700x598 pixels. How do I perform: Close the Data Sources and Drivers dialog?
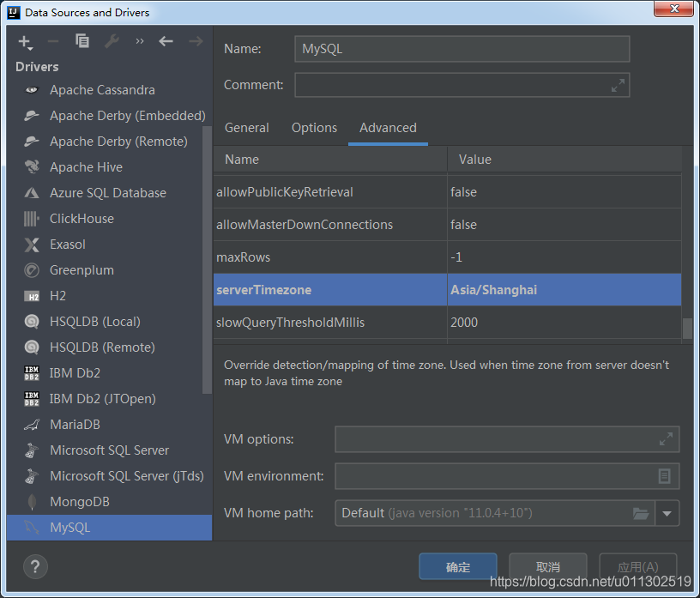[674, 9]
